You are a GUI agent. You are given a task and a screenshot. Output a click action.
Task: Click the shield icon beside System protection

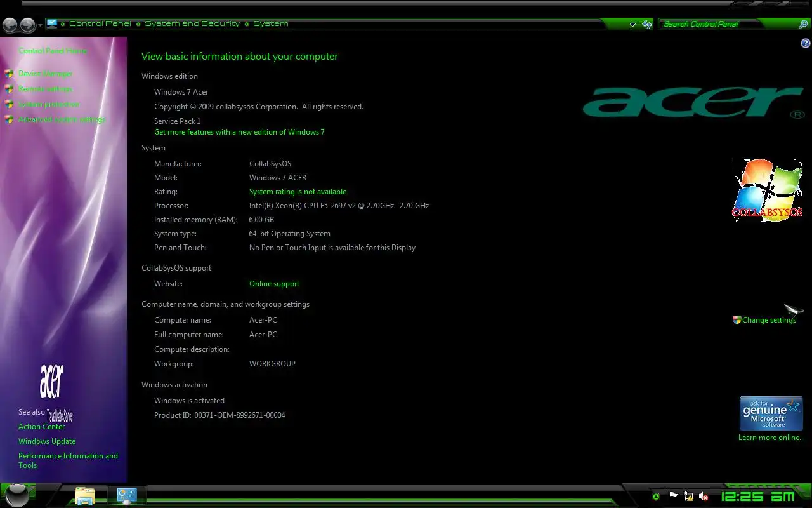click(x=9, y=104)
